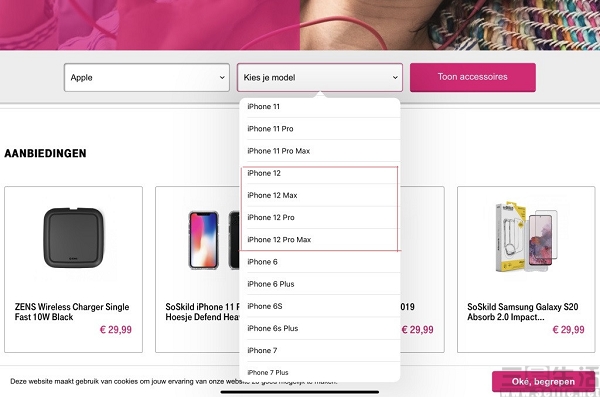Pick iPhone 6s Plus from list
600x397 pixels.
pyautogui.click(x=320, y=328)
